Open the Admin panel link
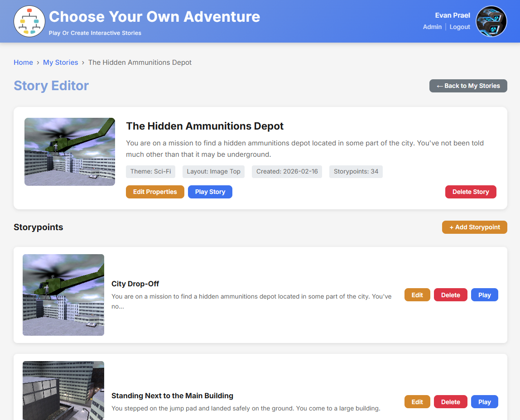 pos(432,27)
